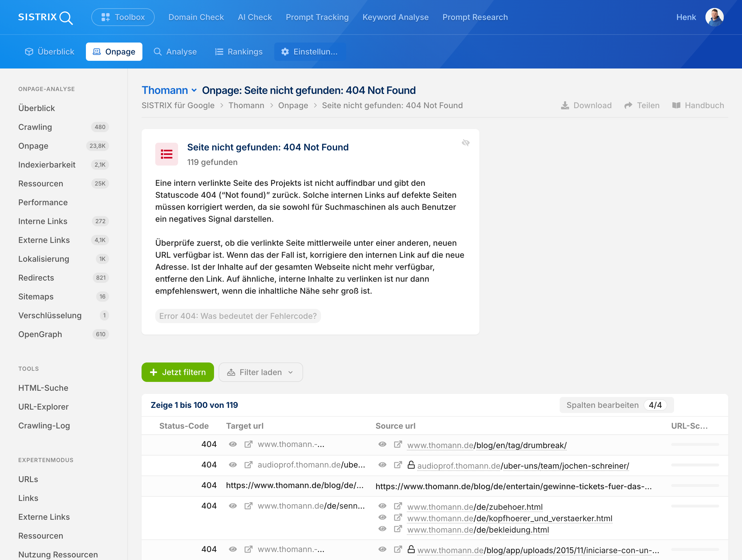742x560 pixels.
Task: Open external icon beside /de/bekleidung.html
Action: click(398, 528)
